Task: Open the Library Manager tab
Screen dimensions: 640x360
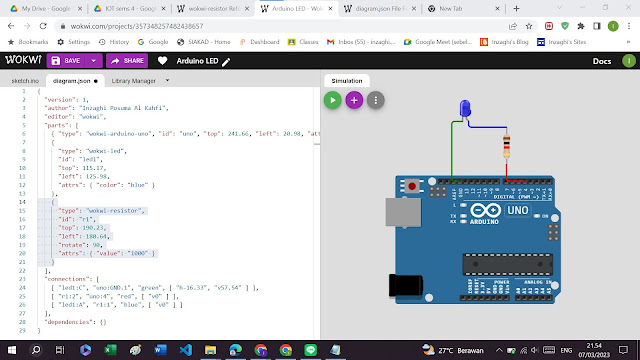Action: [133, 81]
